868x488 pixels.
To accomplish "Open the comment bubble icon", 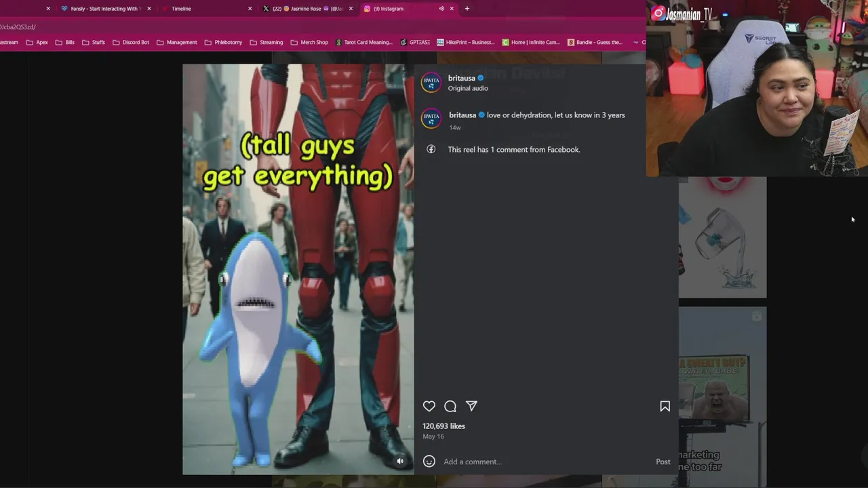I will tap(450, 406).
